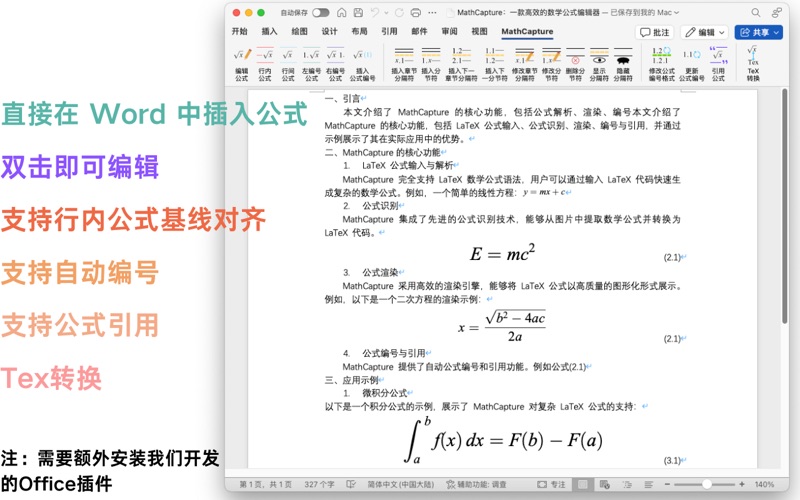The width and height of the screenshot is (800, 500).
Task: Open the 邮件 tab
Action: (419, 32)
